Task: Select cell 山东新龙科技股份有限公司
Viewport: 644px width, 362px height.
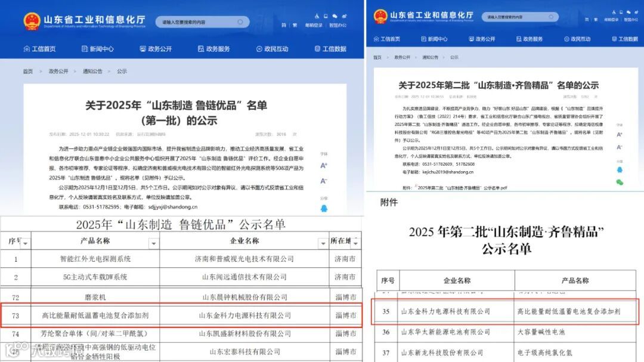Action: pos(456,352)
